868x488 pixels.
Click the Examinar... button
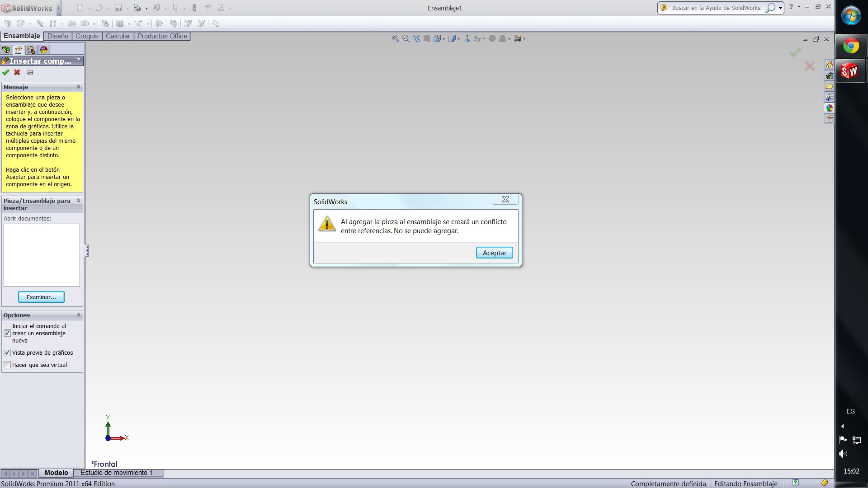coord(41,297)
